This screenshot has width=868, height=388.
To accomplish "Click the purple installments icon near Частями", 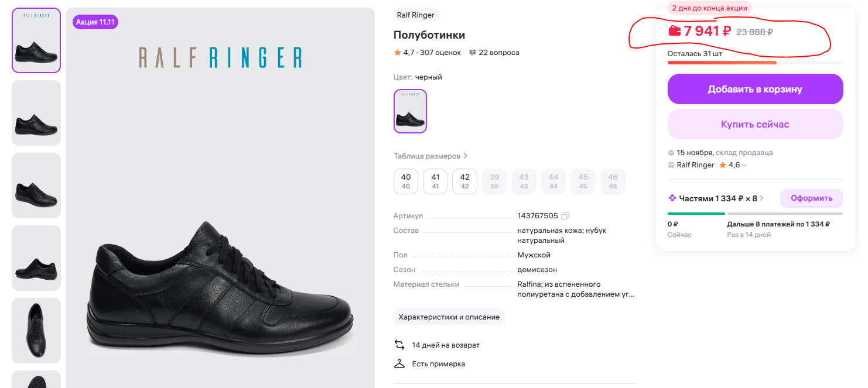I will (672, 198).
